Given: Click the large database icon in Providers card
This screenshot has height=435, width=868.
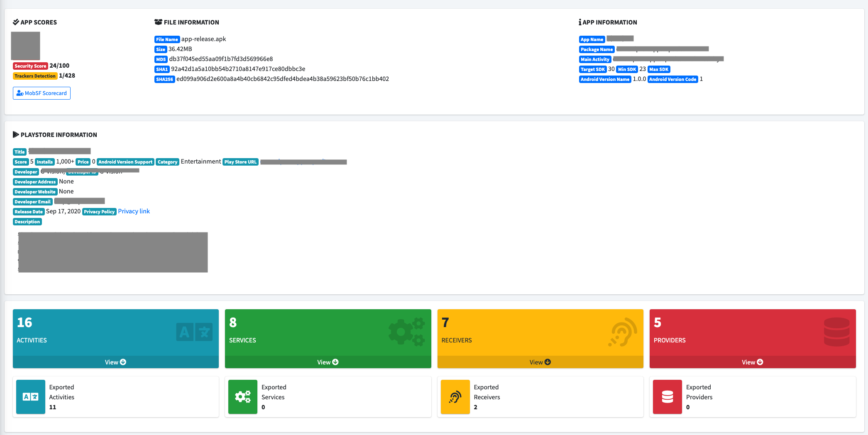Looking at the screenshot, I should tap(837, 332).
